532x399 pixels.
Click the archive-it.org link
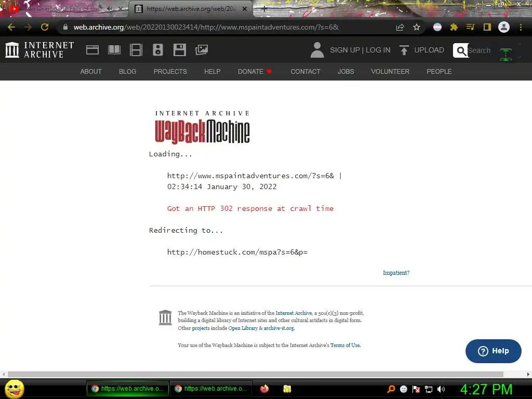279,328
